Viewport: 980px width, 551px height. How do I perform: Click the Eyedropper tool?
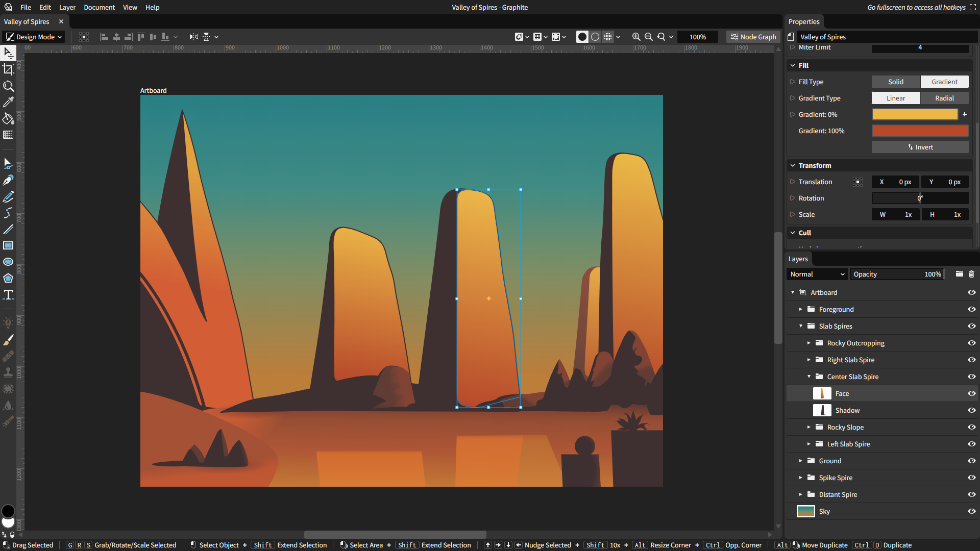pyautogui.click(x=9, y=102)
